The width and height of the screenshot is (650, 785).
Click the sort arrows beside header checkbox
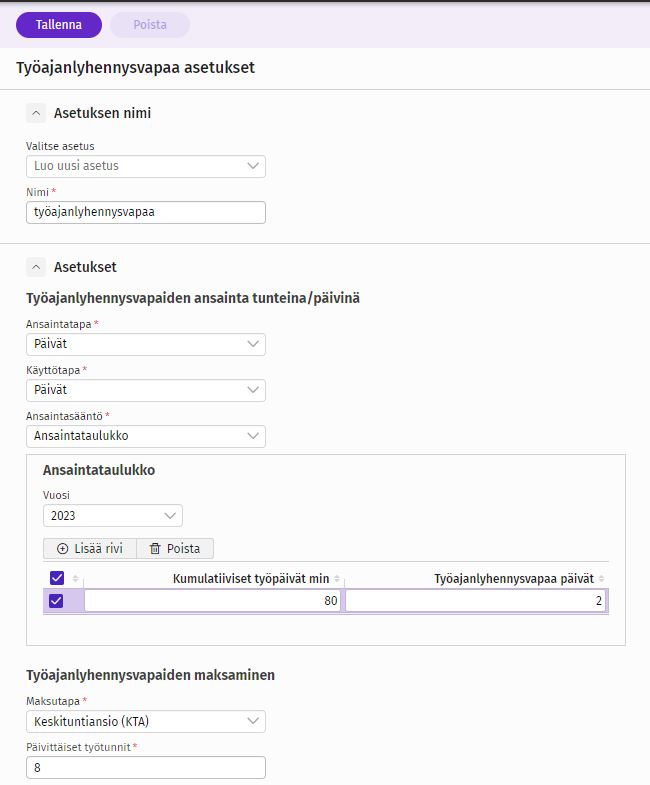pyautogui.click(x=75, y=579)
